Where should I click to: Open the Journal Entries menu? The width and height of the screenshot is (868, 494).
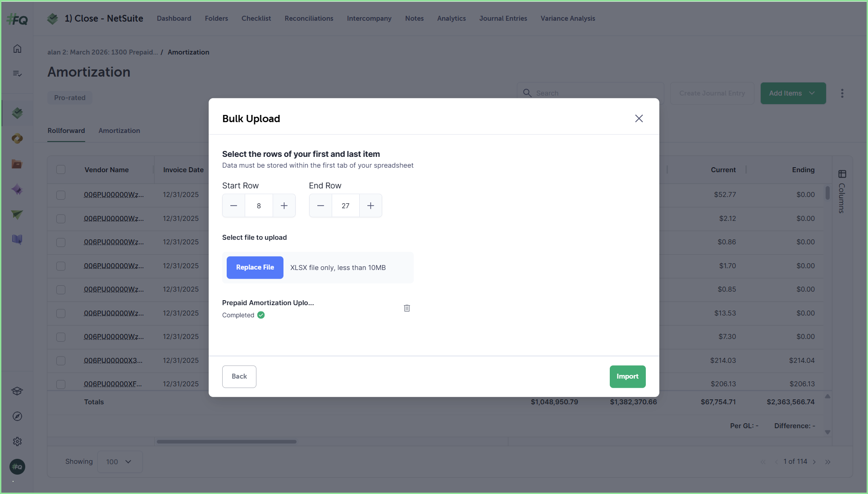(503, 18)
